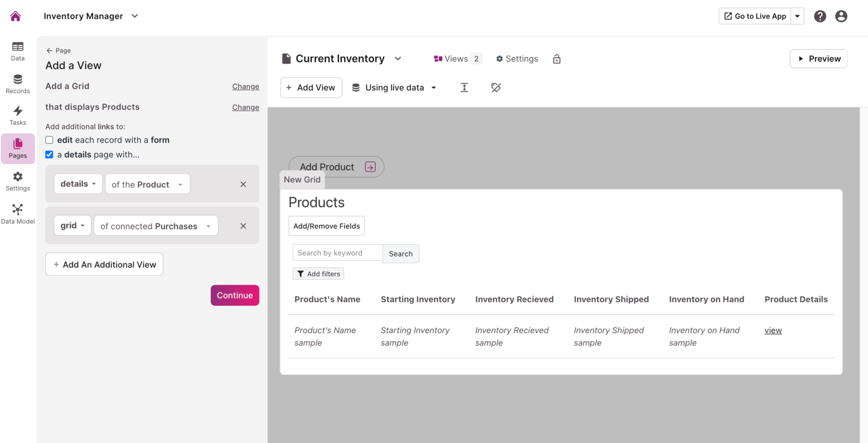Viewport: 868px width, 443px height.
Task: Open page Settings next to Views
Action: [x=517, y=58]
